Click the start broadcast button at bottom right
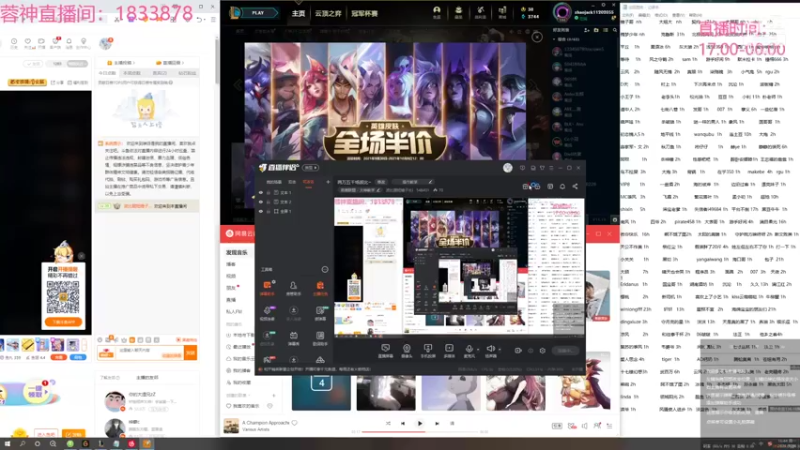The height and width of the screenshot is (450, 800). point(564,351)
